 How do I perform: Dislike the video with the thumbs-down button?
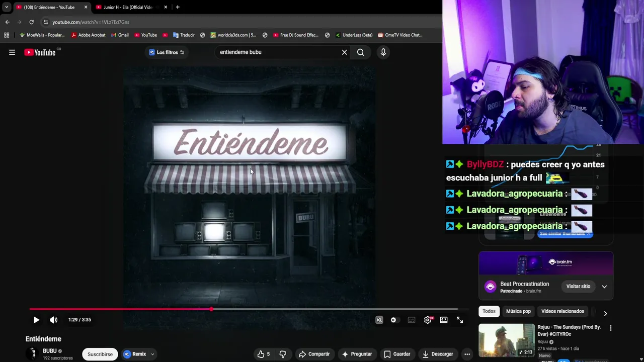[x=283, y=354]
